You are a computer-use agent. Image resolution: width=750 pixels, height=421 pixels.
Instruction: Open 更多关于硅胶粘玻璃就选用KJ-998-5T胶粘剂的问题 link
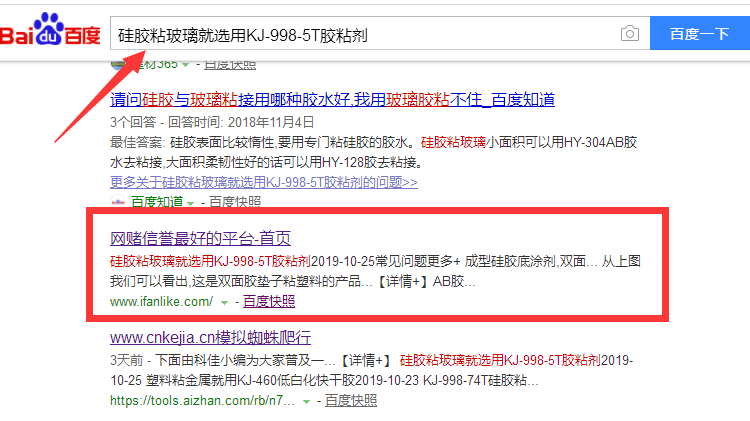[x=264, y=182]
